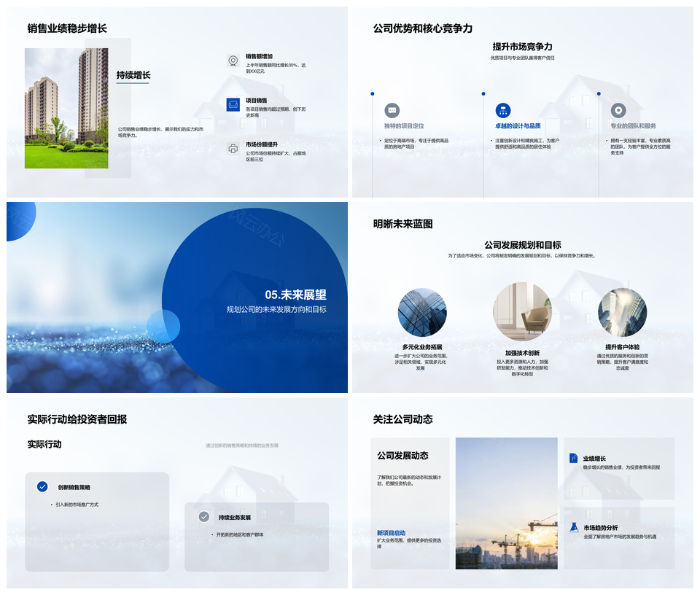Click the apartment buildings photo
Screen dimensions: 700x595
pyautogui.click(x=66, y=108)
